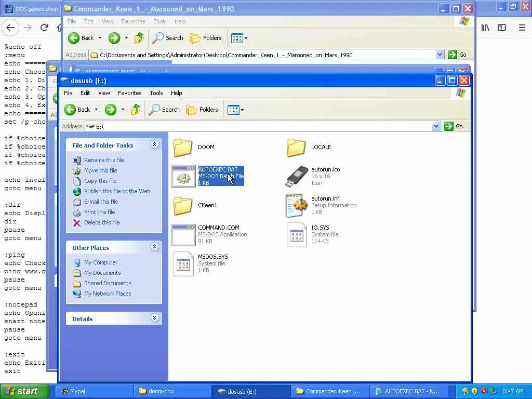
Task: Go to My Computer in Other Places
Action: pos(100,262)
